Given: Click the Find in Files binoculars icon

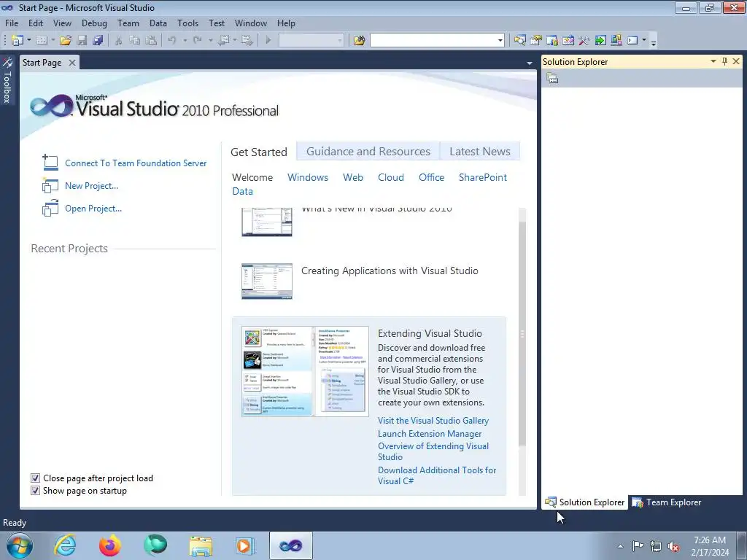Looking at the screenshot, I should coord(359,41).
